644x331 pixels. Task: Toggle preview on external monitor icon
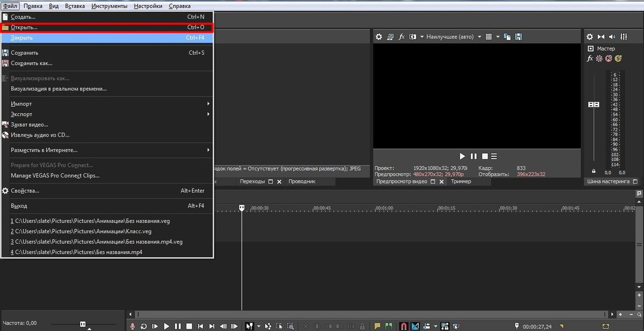click(390, 37)
